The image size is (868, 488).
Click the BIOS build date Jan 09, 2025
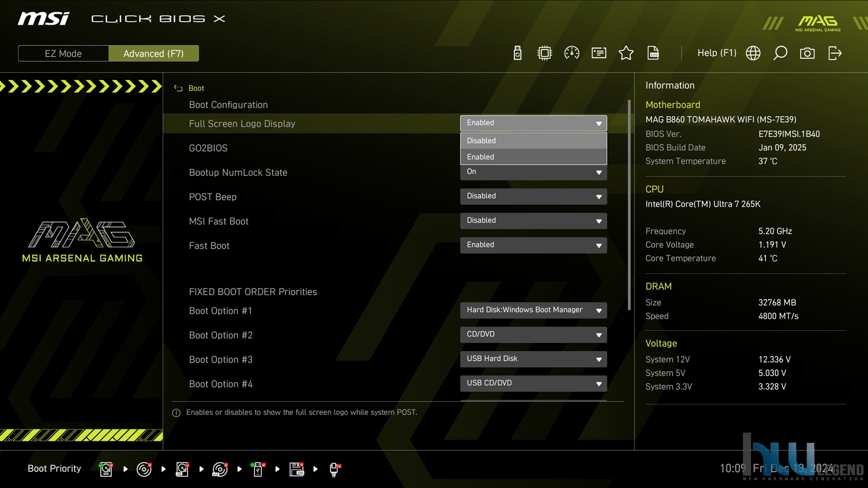(x=782, y=148)
